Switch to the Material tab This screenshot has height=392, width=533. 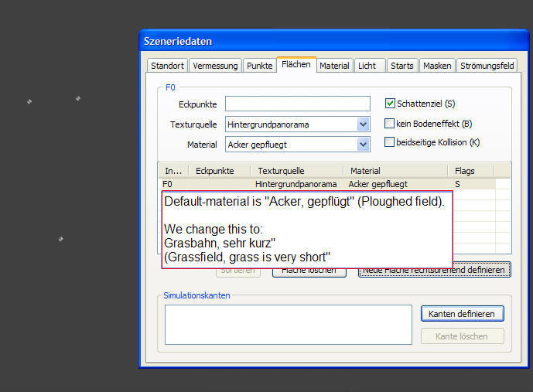click(334, 66)
